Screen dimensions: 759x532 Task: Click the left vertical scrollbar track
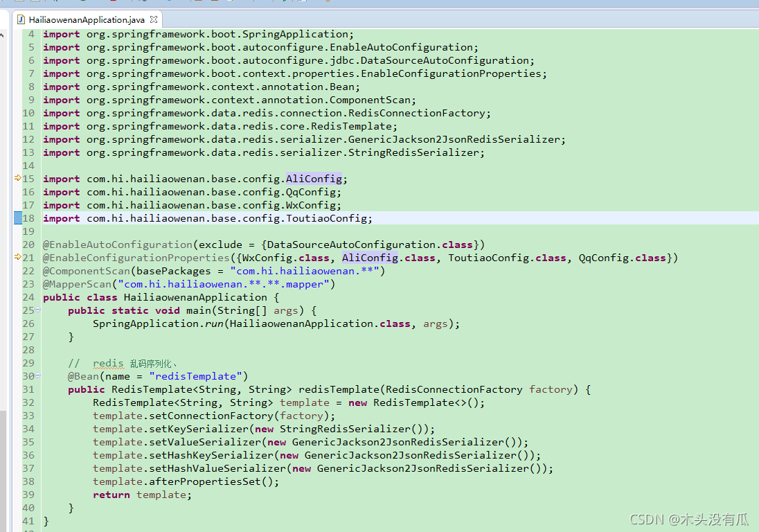click(4, 277)
